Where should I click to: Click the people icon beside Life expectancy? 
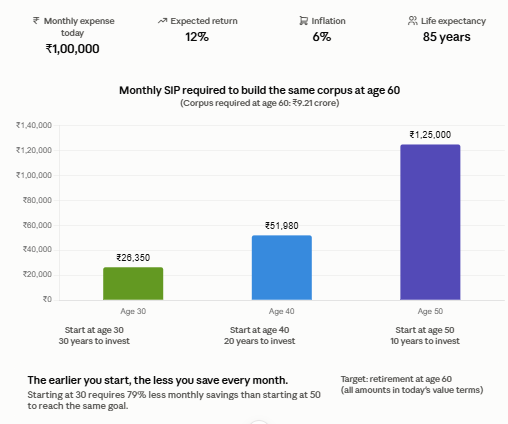point(413,21)
